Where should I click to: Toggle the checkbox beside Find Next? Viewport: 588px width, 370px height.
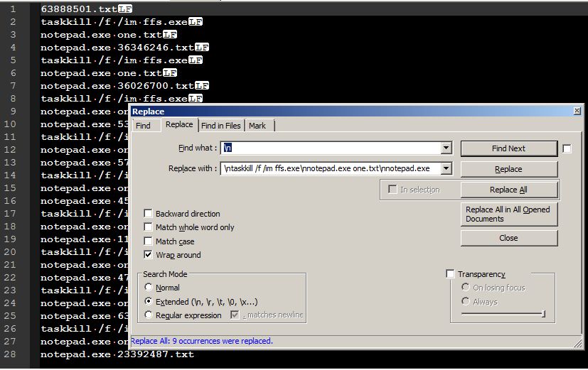567,148
